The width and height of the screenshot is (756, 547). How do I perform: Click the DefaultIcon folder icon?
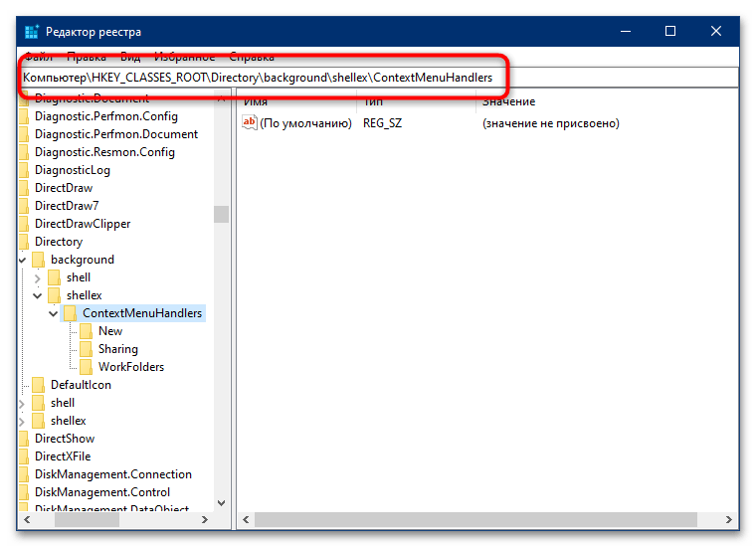point(38,385)
